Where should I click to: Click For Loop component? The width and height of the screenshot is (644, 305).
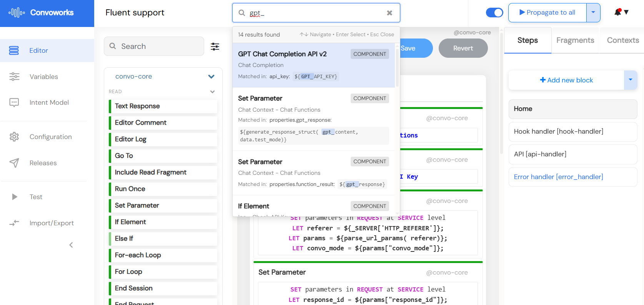pos(163,272)
